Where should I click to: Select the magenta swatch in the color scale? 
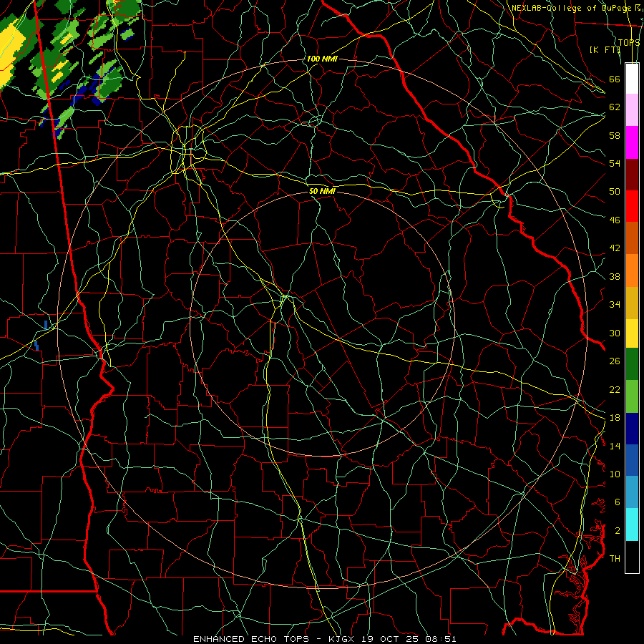(x=632, y=142)
